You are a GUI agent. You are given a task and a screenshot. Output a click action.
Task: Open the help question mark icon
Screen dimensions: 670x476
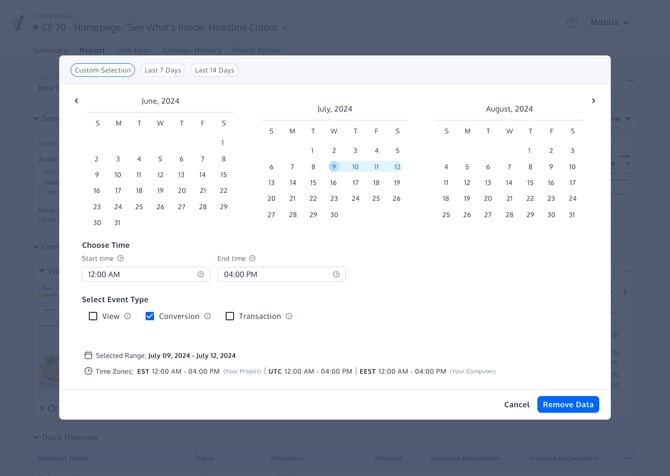click(x=572, y=22)
